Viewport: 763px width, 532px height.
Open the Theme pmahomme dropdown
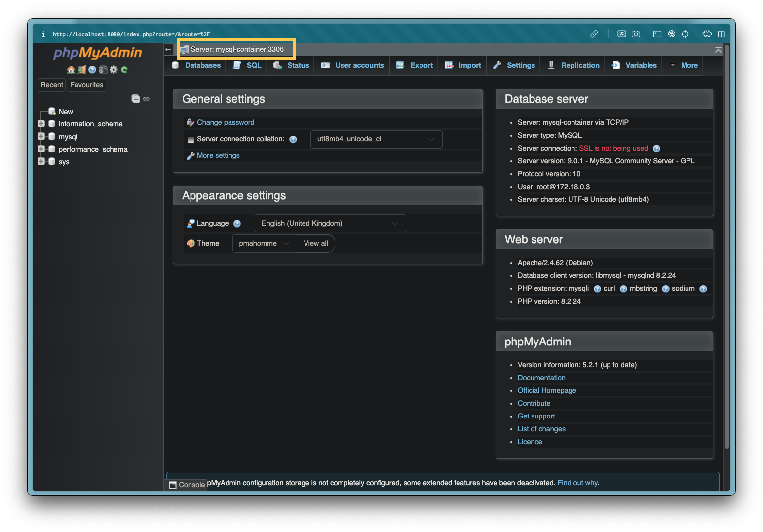(x=265, y=243)
